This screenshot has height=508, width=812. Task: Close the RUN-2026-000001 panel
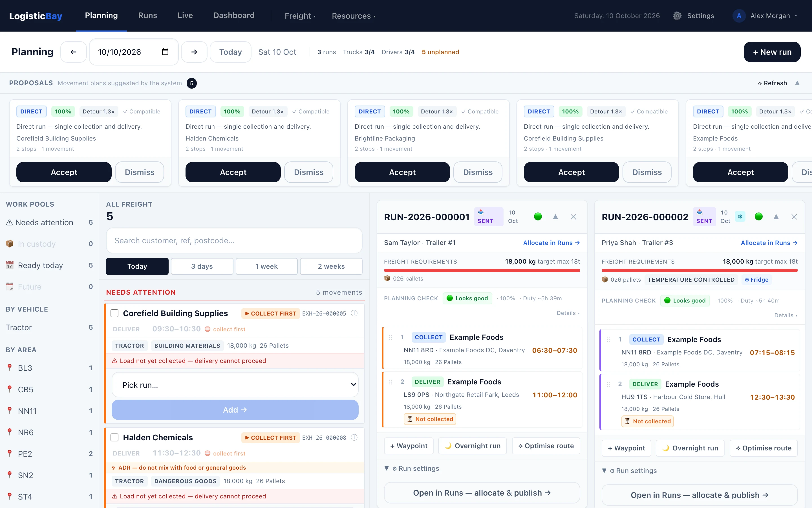point(573,217)
